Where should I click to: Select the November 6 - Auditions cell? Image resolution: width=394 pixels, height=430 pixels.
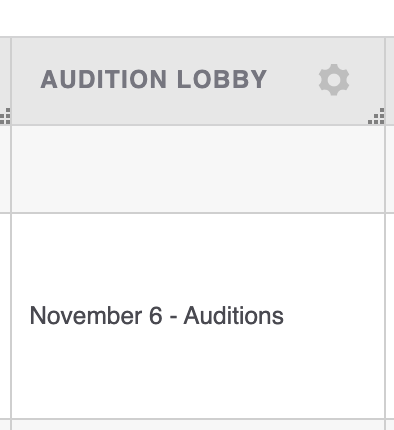pos(198,315)
